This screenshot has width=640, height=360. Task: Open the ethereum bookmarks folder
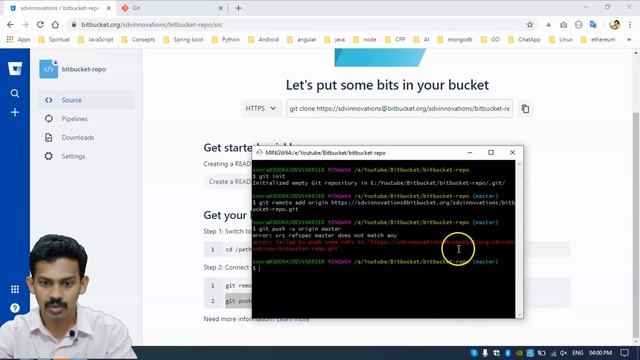click(x=598, y=40)
